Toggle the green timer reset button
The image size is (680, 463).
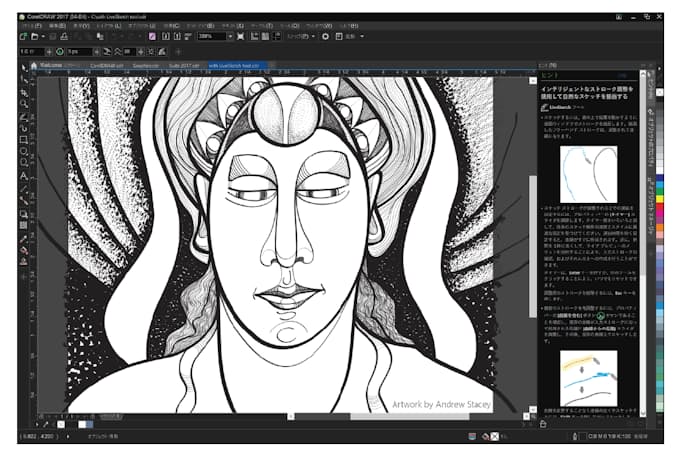click(60, 52)
